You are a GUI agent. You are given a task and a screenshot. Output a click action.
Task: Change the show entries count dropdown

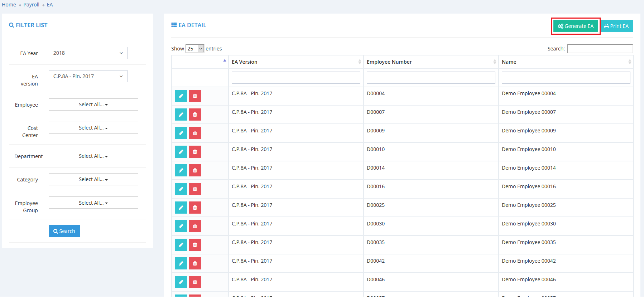[x=194, y=49]
